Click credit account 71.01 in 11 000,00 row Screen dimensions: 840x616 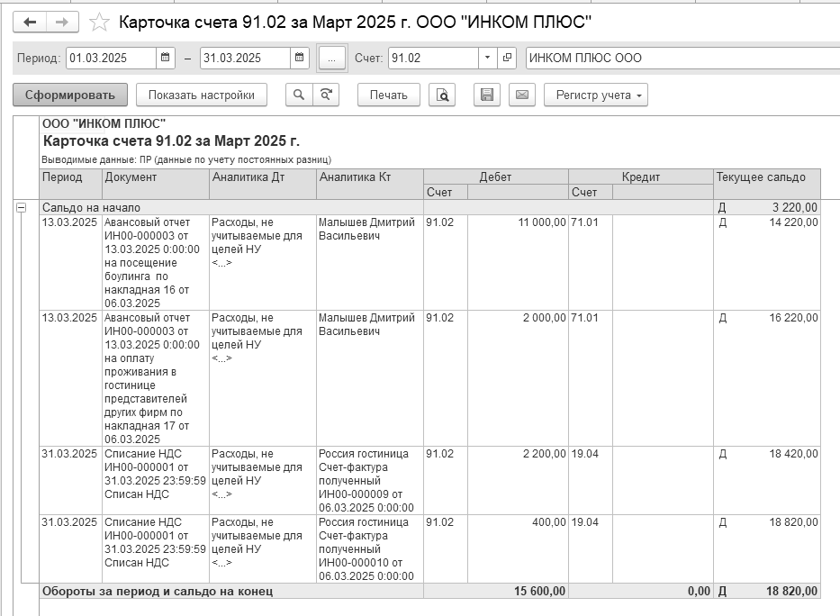click(x=584, y=222)
